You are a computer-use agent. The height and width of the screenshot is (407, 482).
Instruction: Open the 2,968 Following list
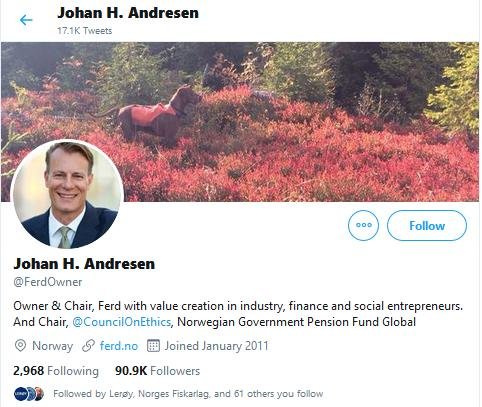pyautogui.click(x=56, y=371)
